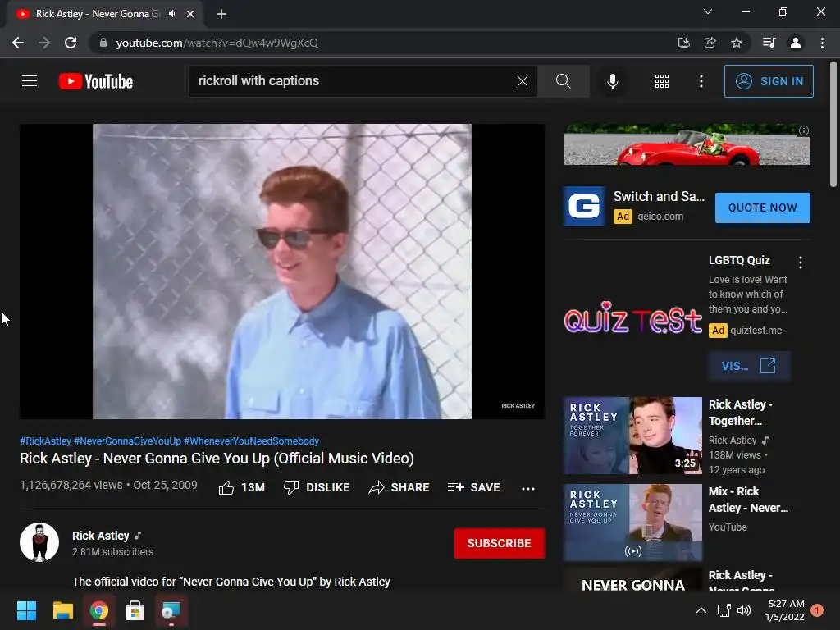Like the video with thumbs up
The image size is (840, 630).
[x=242, y=487]
